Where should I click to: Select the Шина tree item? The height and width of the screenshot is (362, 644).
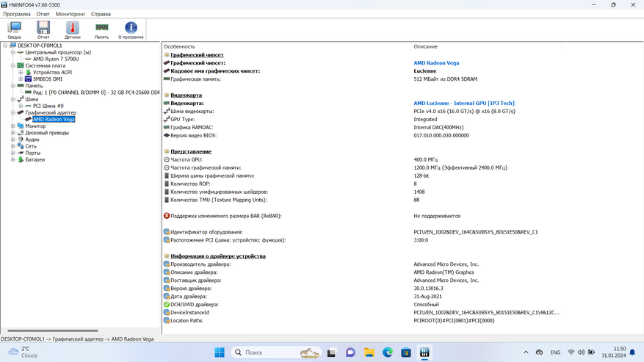click(32, 99)
